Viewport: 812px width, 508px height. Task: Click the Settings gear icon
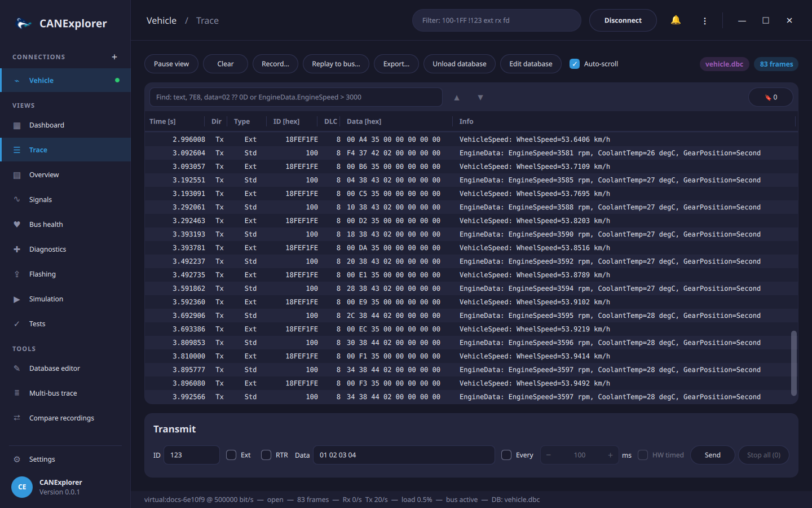(17, 459)
